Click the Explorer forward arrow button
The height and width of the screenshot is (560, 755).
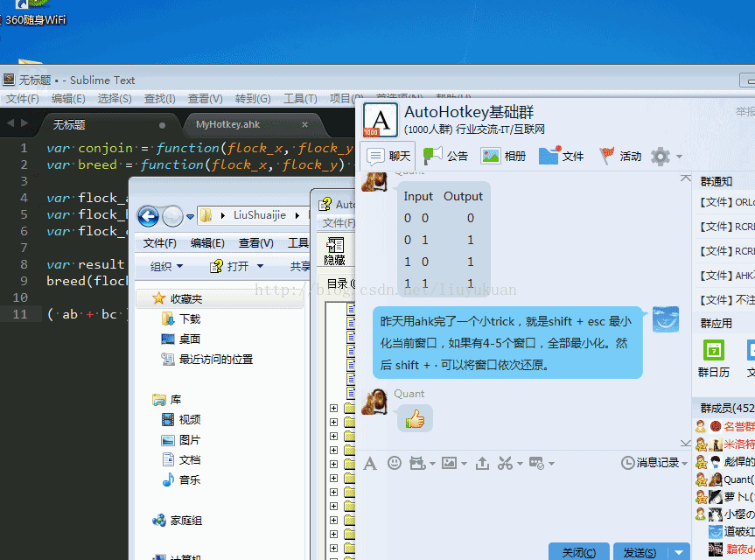click(172, 216)
